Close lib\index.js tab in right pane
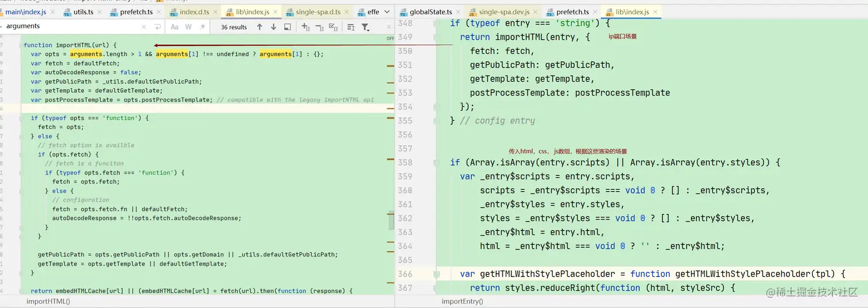Image resolution: width=868 pixels, height=308 pixels. [x=656, y=12]
